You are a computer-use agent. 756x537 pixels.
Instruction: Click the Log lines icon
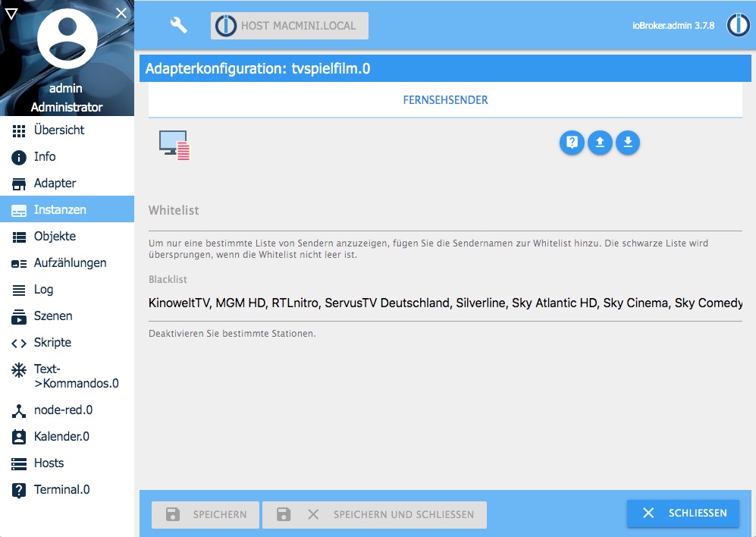19,290
